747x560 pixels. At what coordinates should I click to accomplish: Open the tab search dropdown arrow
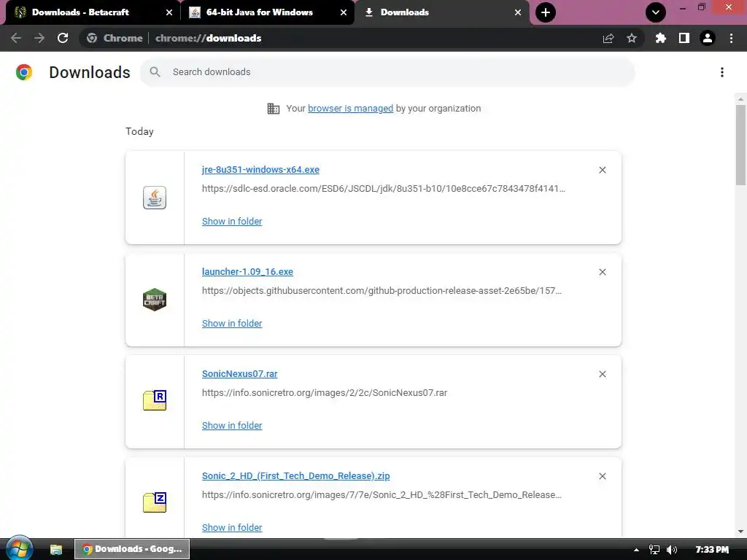656,12
